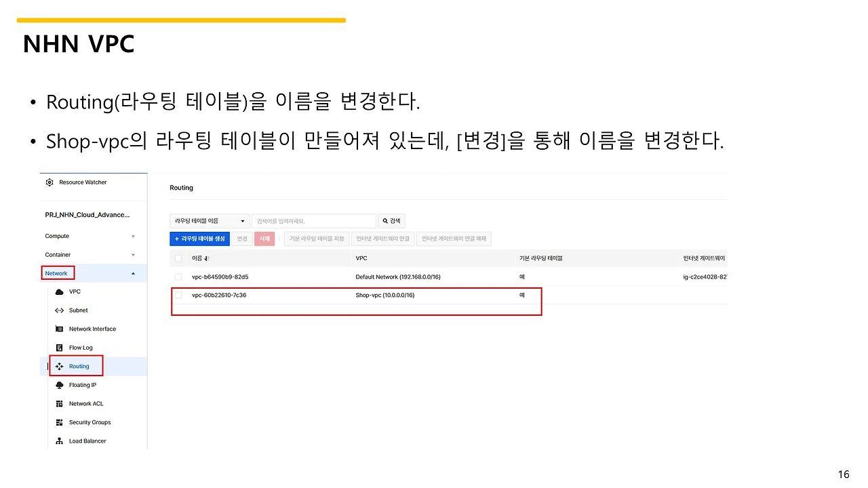Viewport: 868px width, 488px height.
Task: Select the VPC cloud icon in sidebar
Action: point(60,291)
